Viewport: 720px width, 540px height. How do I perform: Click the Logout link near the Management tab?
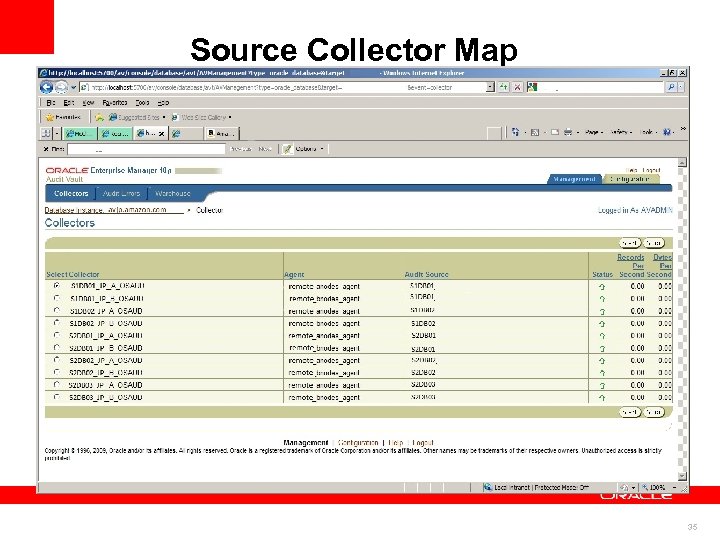[x=651, y=170]
